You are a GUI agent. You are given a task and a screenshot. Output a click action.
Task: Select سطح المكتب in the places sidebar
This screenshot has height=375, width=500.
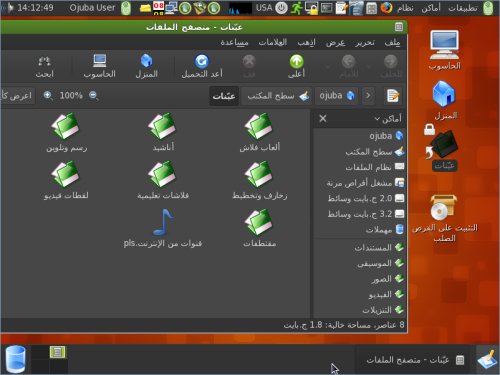coord(359,152)
